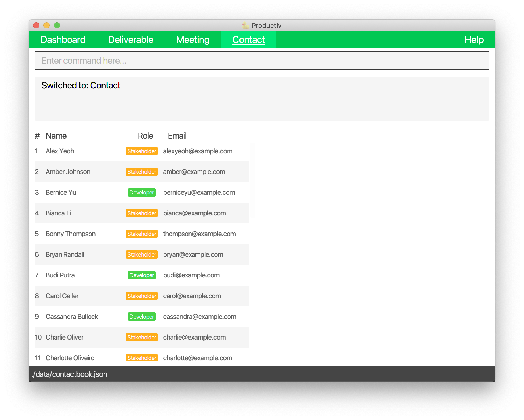This screenshot has height=420, width=524.
Task: Click the ./data/contactbook.json status bar path
Action: pos(69,374)
